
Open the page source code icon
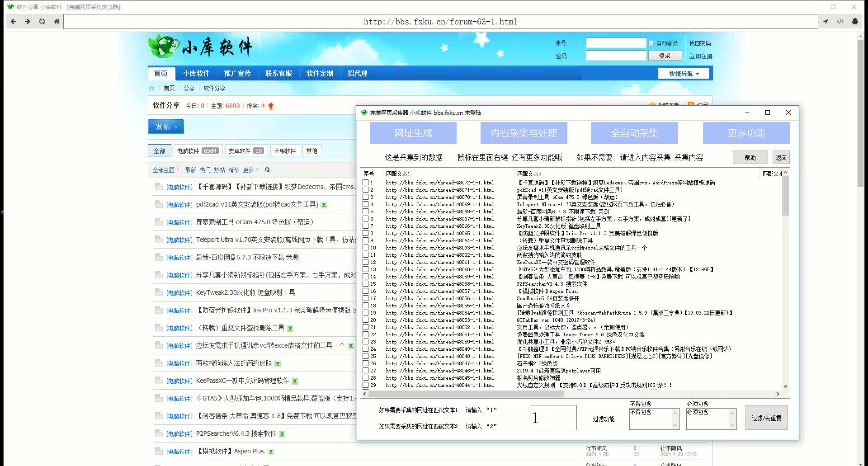click(x=840, y=21)
